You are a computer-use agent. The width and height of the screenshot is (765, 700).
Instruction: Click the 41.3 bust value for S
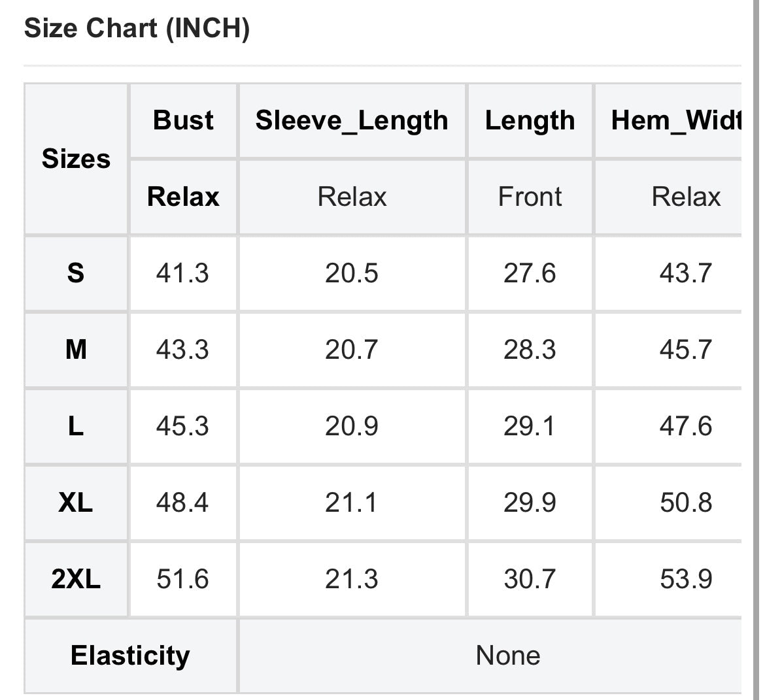click(182, 273)
